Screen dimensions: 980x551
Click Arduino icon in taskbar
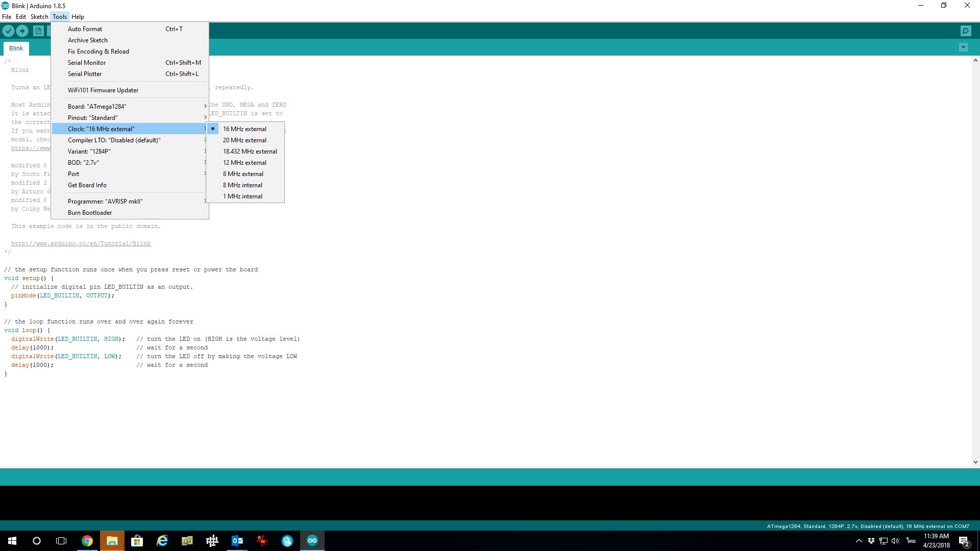coord(312,541)
